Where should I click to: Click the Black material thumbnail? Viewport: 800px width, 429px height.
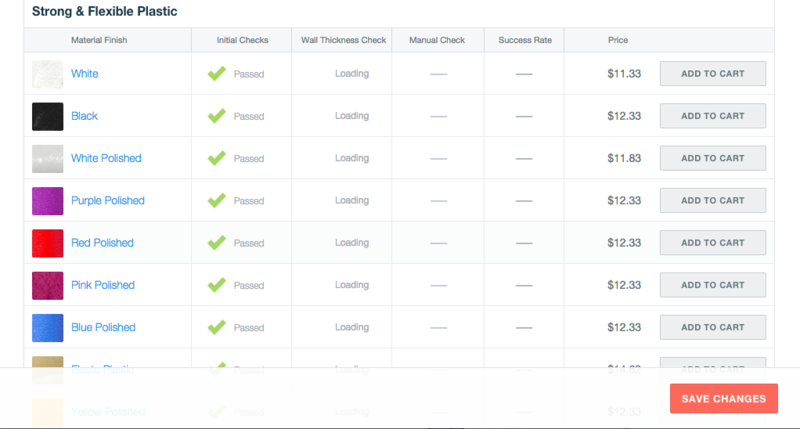click(x=47, y=117)
